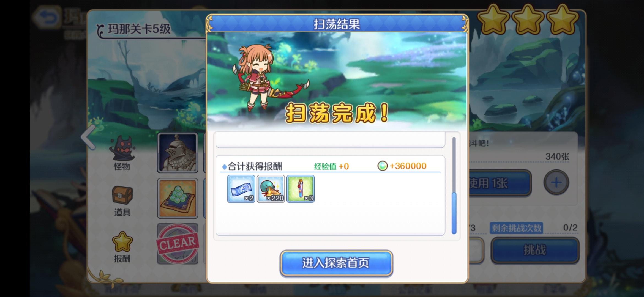Open the 怪物 monster icon
This screenshot has height=297, width=644.
coord(122,148)
